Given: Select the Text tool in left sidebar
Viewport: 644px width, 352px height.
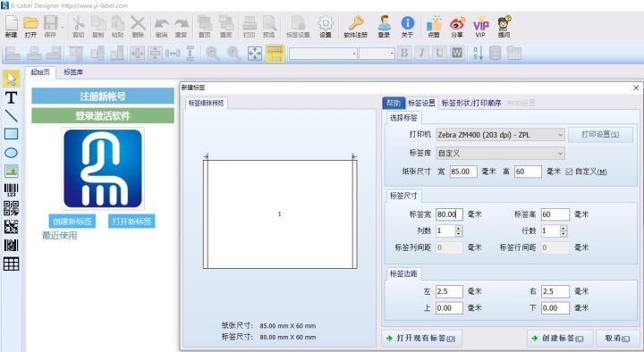Looking at the screenshot, I should click(11, 97).
